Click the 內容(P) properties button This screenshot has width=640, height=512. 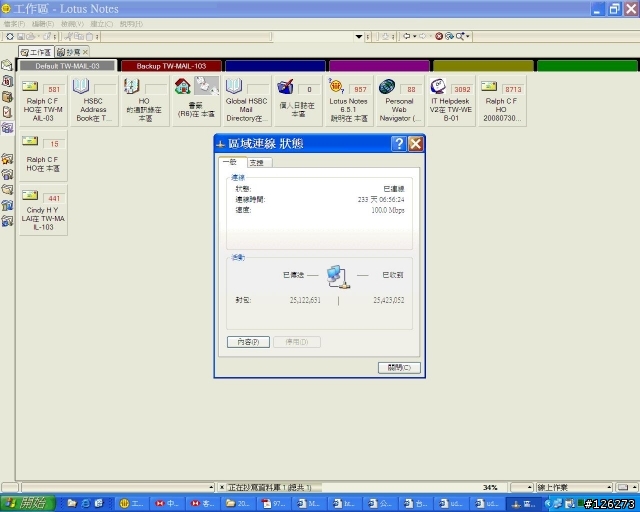pyautogui.click(x=248, y=342)
